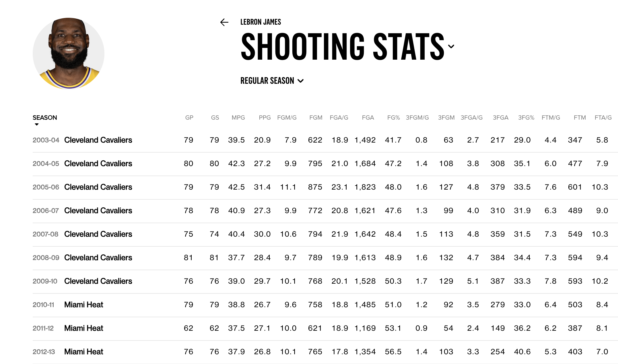Open Cleveland Cavaliers link for 2003-04

(98, 140)
